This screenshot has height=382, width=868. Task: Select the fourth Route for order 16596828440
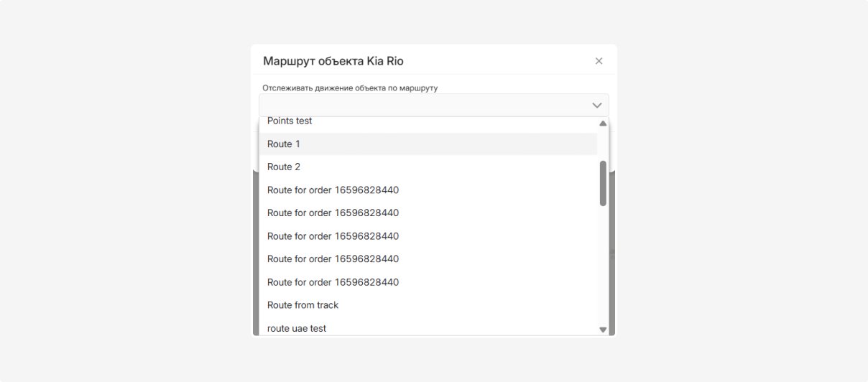point(333,259)
